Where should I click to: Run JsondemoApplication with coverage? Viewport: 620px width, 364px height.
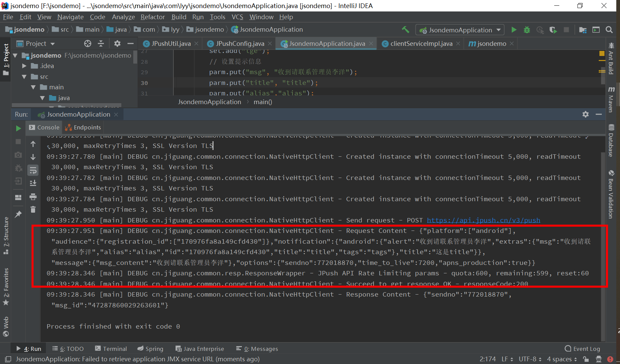click(x=553, y=30)
